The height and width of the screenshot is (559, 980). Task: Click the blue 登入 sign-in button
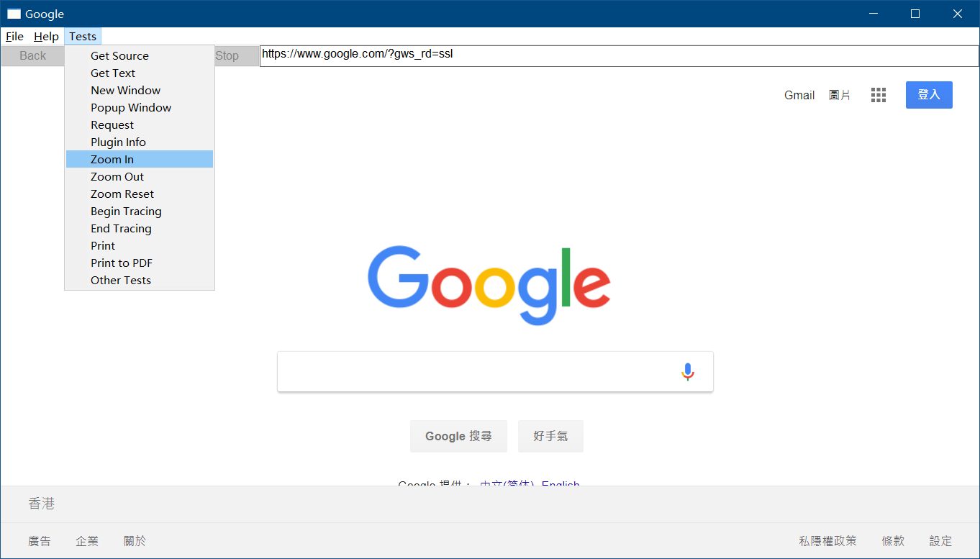coord(929,95)
